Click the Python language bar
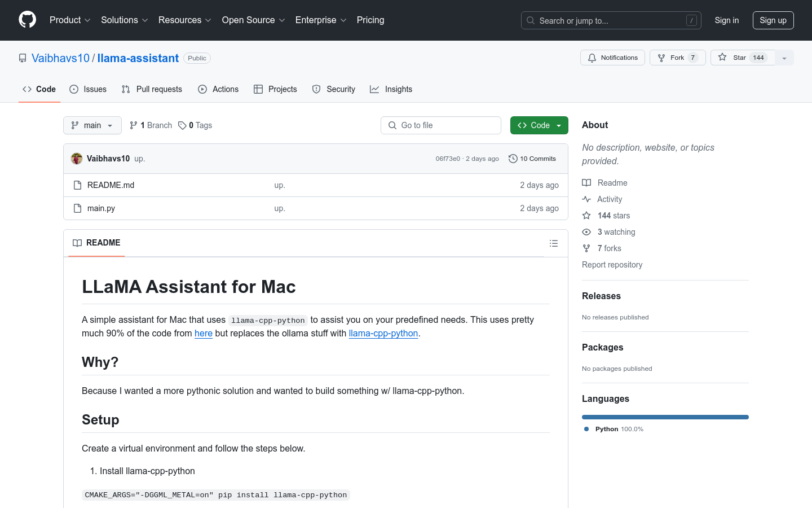This screenshot has width=812, height=508. pyautogui.click(x=665, y=417)
